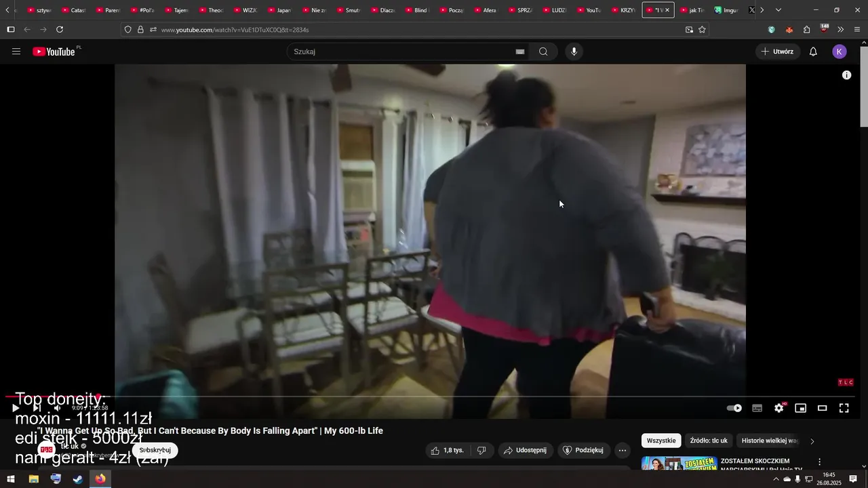This screenshot has width=868, height=488.
Task: Open File Explorer from taskbar
Action: [33, 479]
